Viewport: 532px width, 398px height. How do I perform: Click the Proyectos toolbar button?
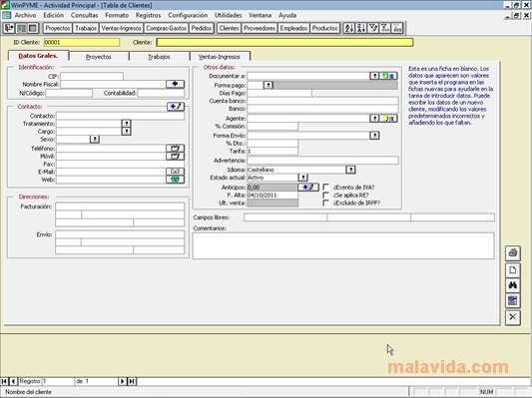(x=58, y=28)
